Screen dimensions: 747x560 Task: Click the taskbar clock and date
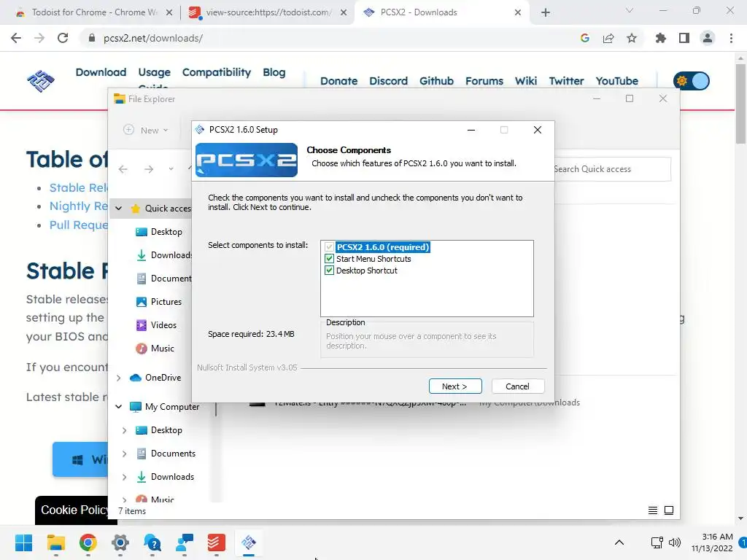tap(712, 542)
